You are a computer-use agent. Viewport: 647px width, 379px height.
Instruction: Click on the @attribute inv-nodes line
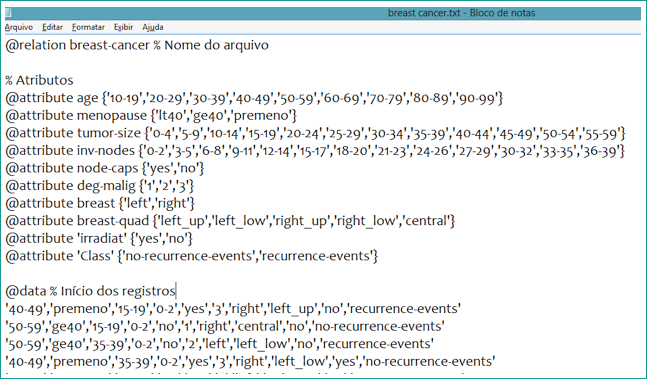[x=315, y=151]
